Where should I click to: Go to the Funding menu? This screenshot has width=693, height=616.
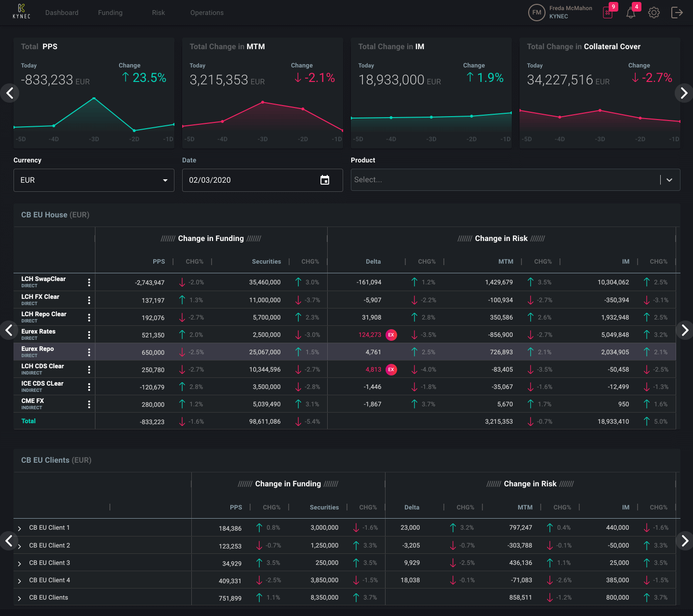pos(110,13)
